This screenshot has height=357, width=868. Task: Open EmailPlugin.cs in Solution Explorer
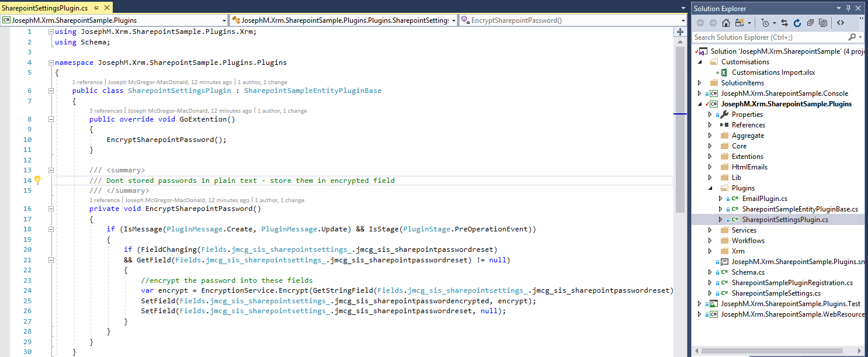[x=764, y=199]
